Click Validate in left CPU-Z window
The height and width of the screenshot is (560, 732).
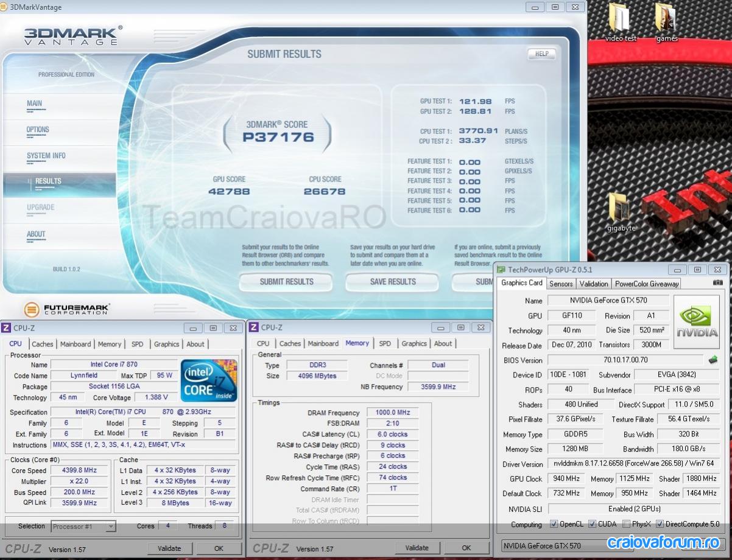170,548
